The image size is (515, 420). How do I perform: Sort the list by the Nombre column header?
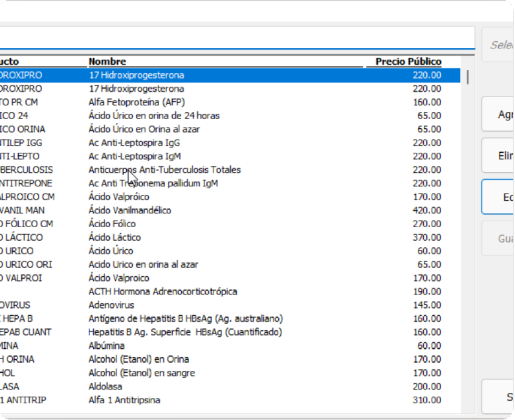point(107,61)
